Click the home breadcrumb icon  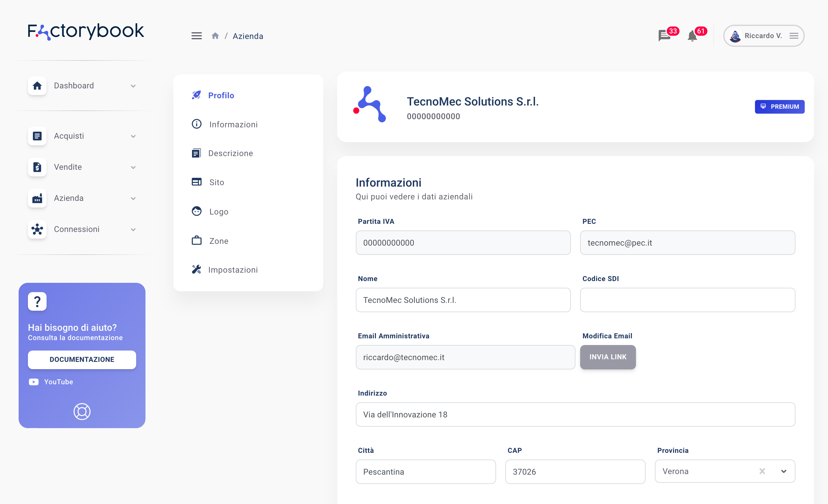(x=215, y=36)
